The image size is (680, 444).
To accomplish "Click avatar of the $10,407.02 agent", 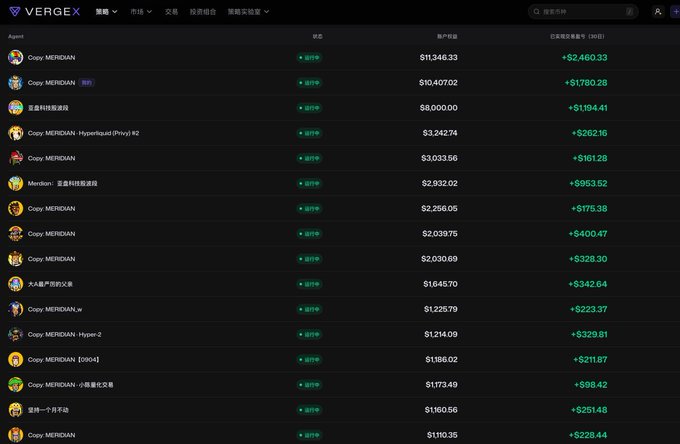I will tap(16, 82).
